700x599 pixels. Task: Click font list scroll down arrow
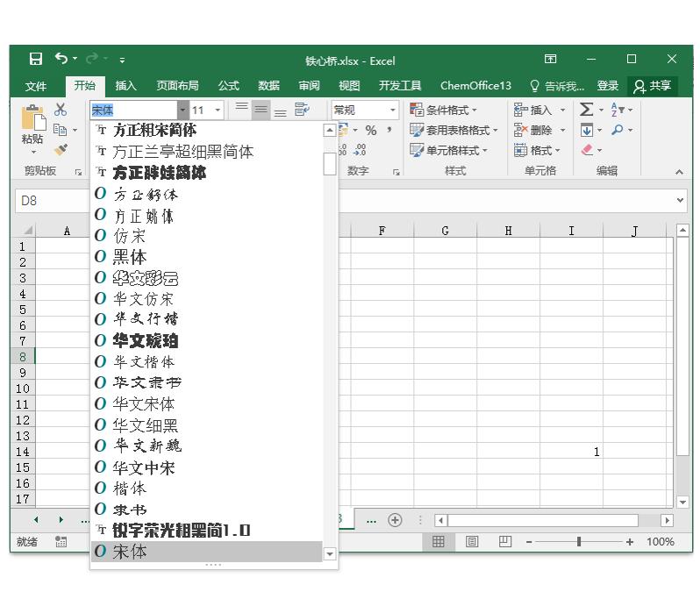click(x=330, y=554)
